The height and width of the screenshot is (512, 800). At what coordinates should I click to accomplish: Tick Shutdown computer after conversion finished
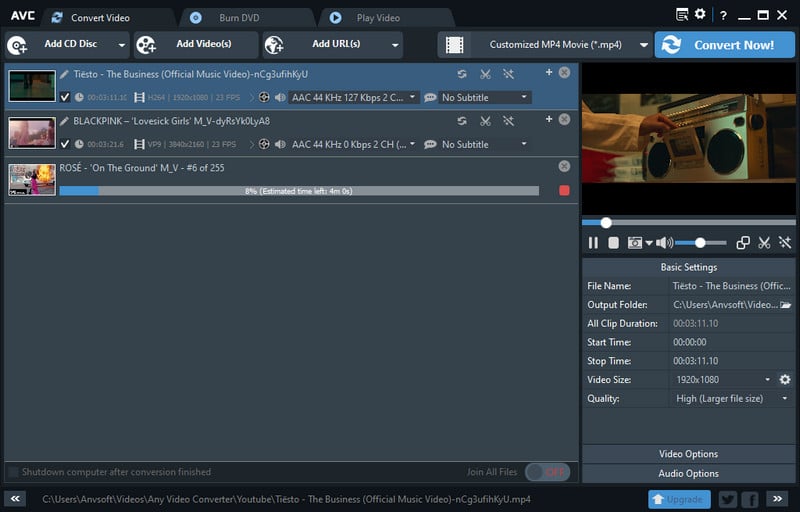(x=14, y=472)
